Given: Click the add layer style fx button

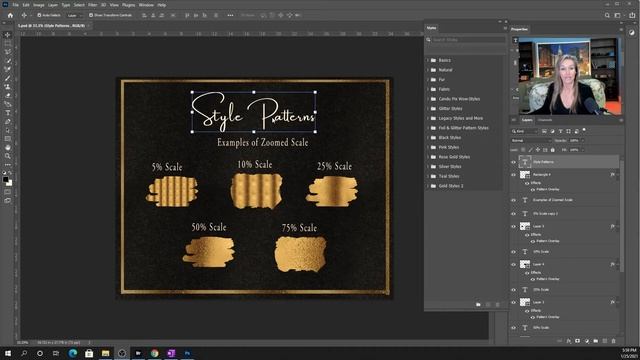Looking at the screenshot, I should tap(569, 341).
